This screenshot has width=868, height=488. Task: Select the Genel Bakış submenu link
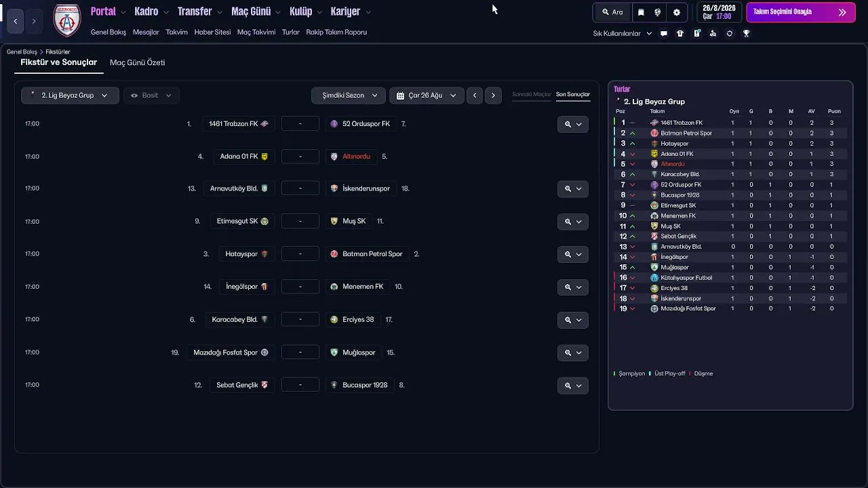coord(108,32)
